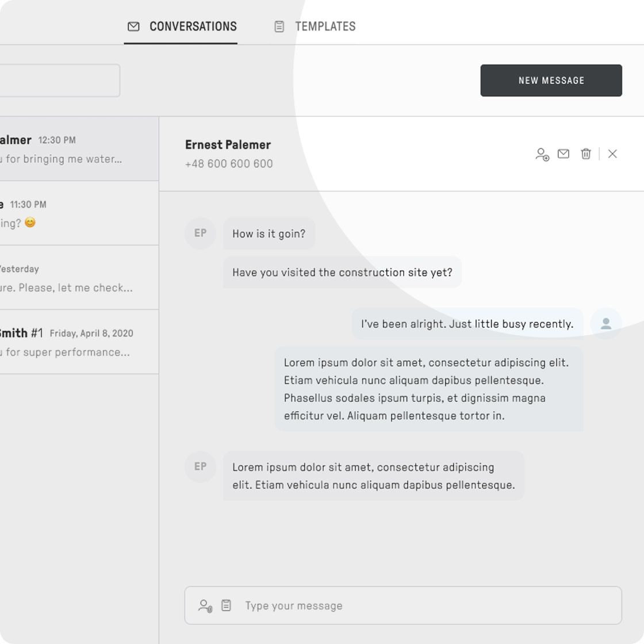Insert a template via message box icon
The image size is (644, 644).
[227, 605]
